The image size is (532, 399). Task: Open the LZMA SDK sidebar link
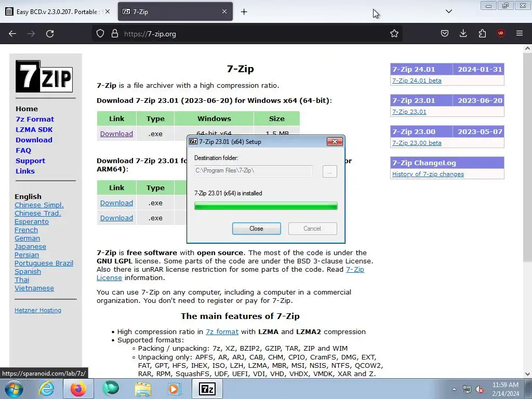pos(34,129)
